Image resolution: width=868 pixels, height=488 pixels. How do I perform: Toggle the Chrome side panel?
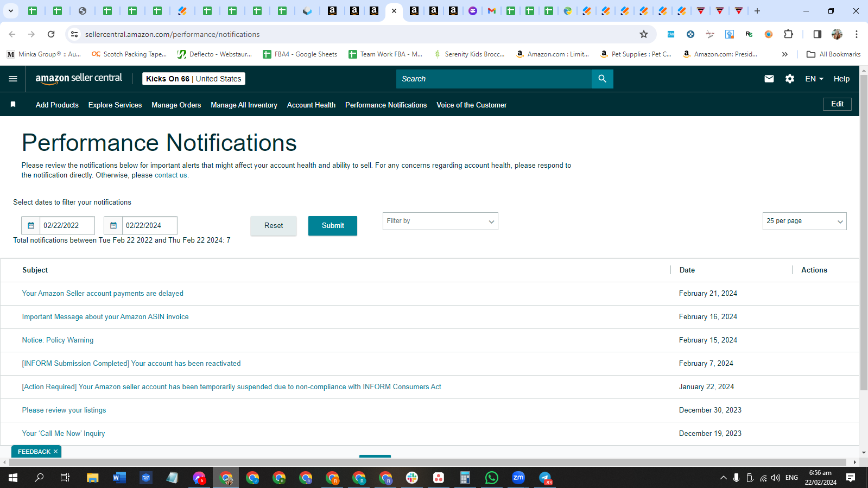point(817,34)
